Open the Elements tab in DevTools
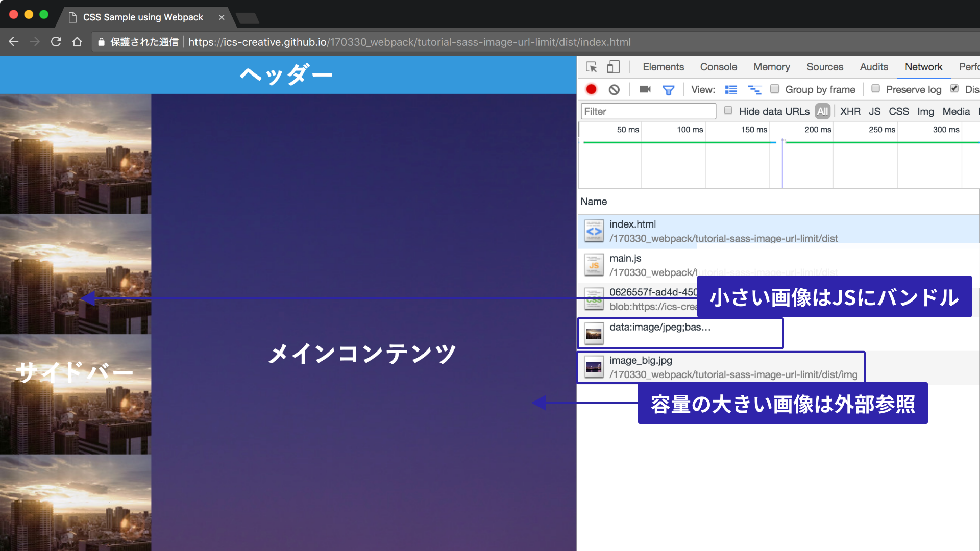980x551 pixels. (x=663, y=67)
